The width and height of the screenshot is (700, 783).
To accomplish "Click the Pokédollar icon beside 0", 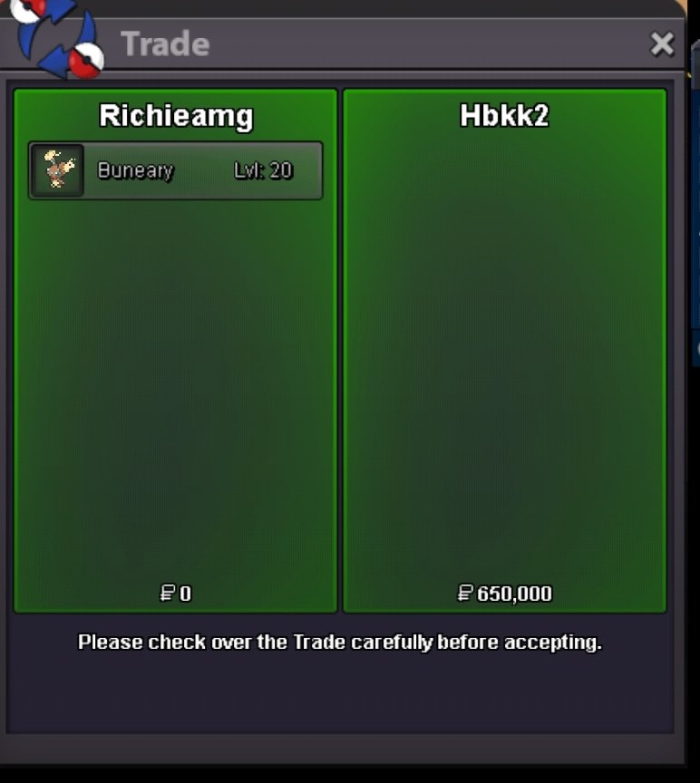I will pyautogui.click(x=167, y=594).
